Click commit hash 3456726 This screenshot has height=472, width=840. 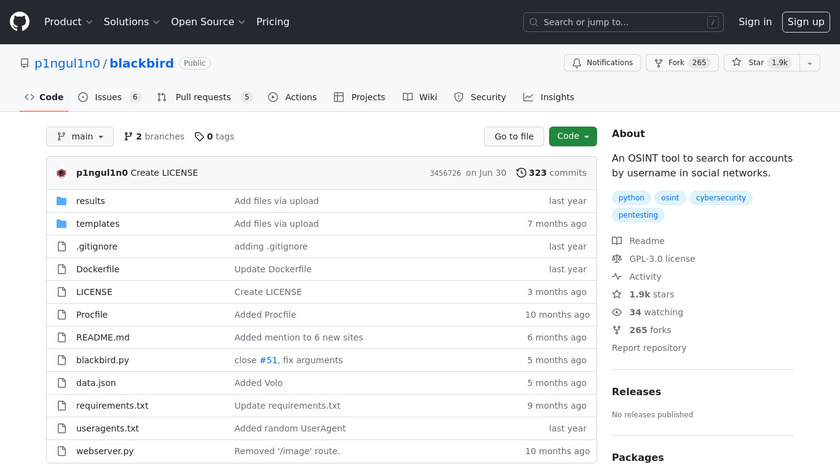445,173
